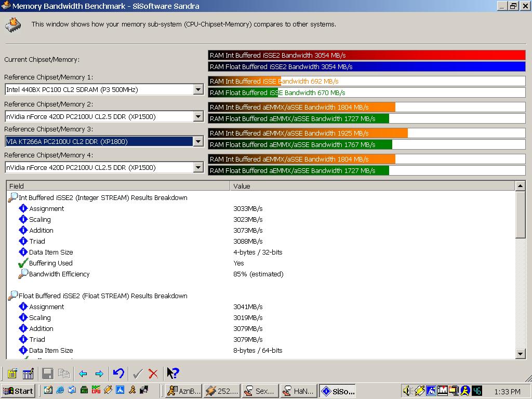Select the 8-bytes / 64-bits value
Screen dimensions: 532x399
click(x=258, y=351)
